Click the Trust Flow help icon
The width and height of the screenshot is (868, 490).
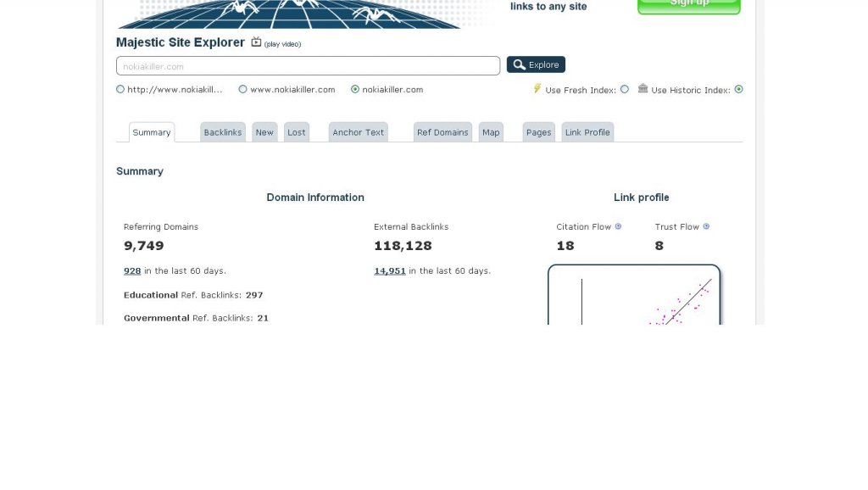pos(706,226)
